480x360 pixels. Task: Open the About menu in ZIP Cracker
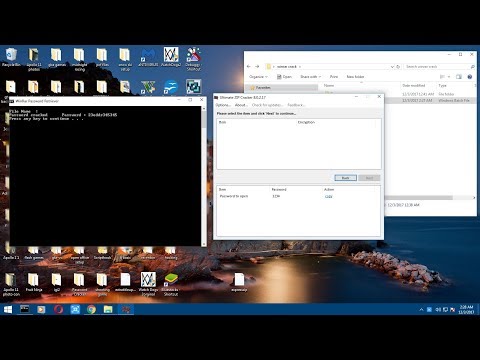(x=241, y=105)
